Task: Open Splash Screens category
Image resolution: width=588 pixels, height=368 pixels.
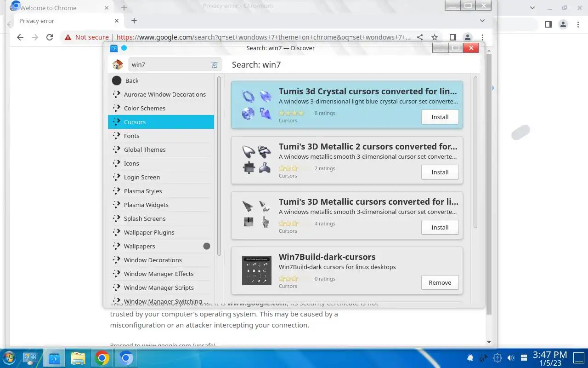Action: coord(161,218)
